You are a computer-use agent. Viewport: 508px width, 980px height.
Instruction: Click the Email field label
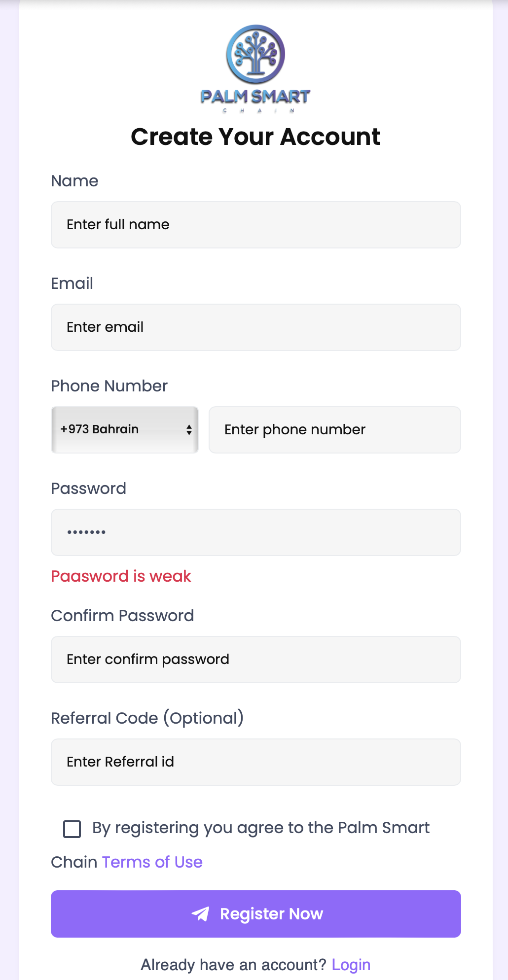click(72, 283)
